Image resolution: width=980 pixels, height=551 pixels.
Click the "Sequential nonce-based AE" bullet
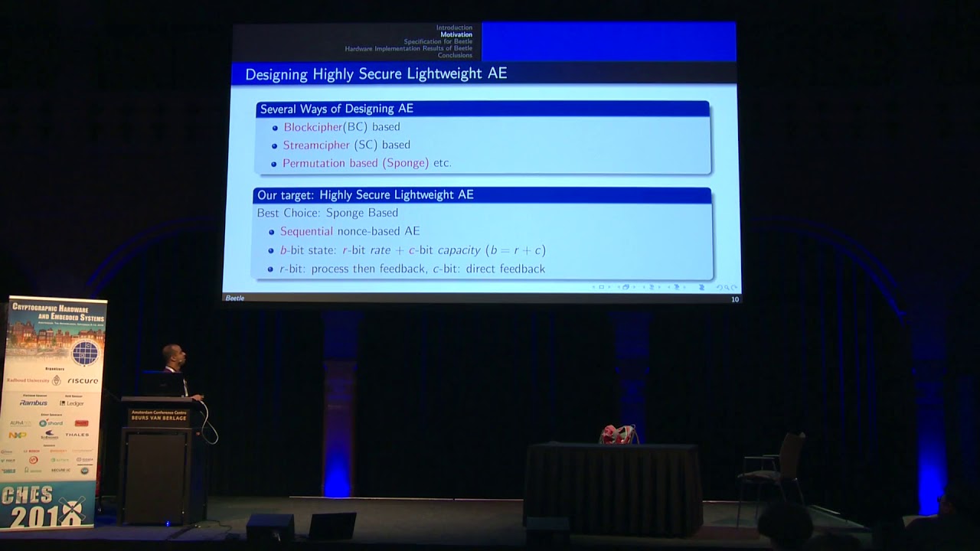tap(350, 231)
